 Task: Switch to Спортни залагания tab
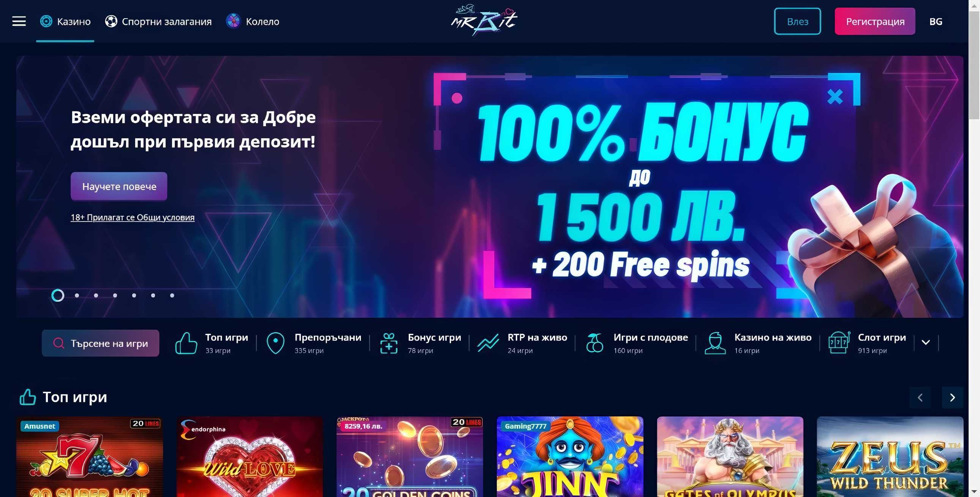click(x=158, y=22)
